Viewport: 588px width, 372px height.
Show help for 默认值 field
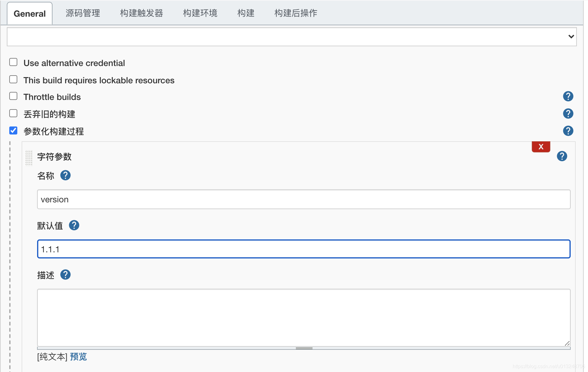pos(74,225)
